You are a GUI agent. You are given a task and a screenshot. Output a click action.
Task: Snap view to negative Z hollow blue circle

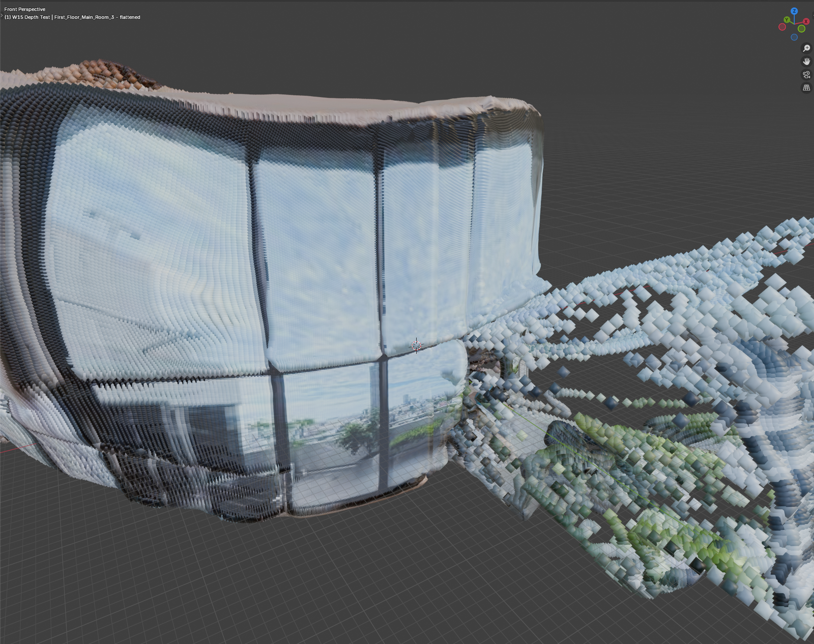pos(794,37)
